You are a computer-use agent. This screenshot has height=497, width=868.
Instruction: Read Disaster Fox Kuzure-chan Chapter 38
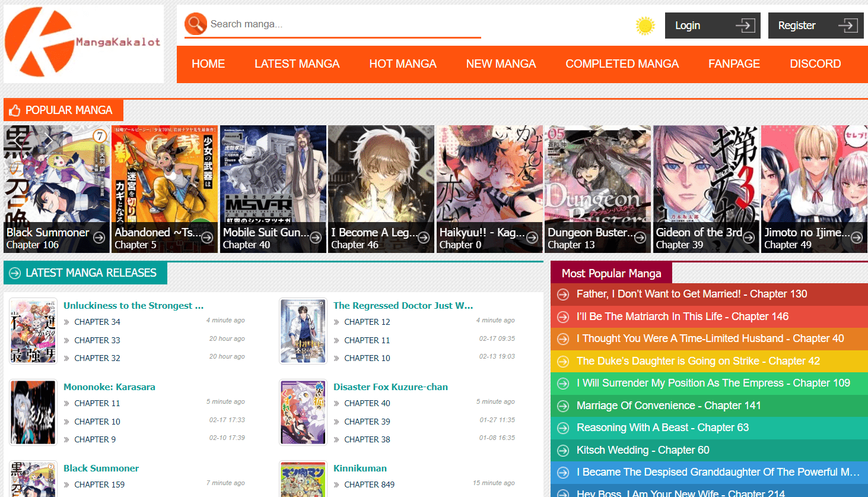(x=367, y=439)
